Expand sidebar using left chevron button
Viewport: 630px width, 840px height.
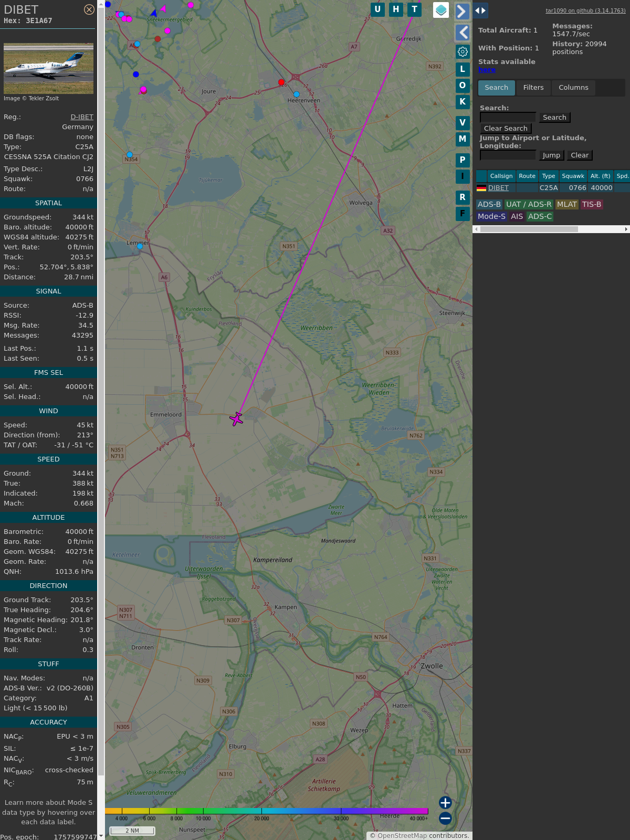[x=462, y=33]
